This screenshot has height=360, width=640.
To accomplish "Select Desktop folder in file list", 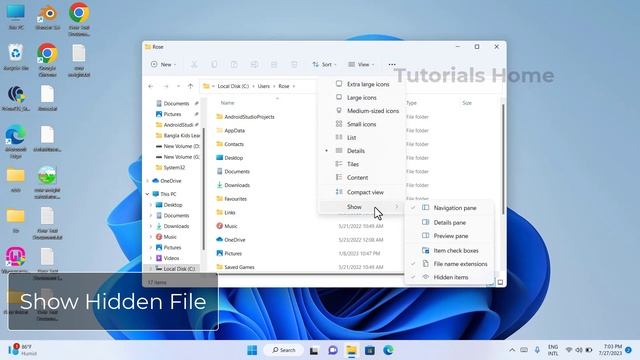I will coord(229,158).
